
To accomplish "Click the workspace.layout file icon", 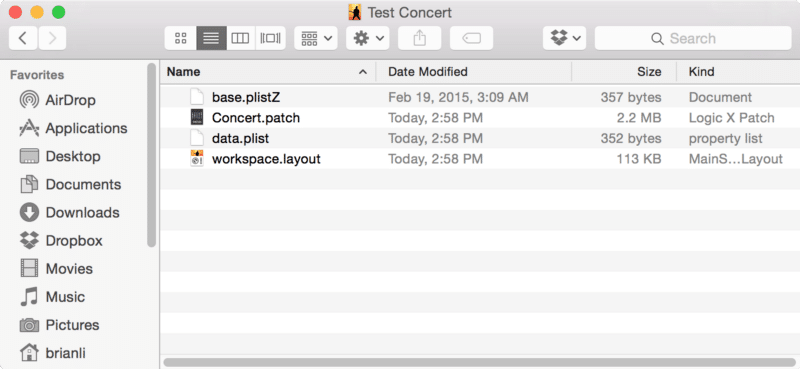I will (x=197, y=159).
